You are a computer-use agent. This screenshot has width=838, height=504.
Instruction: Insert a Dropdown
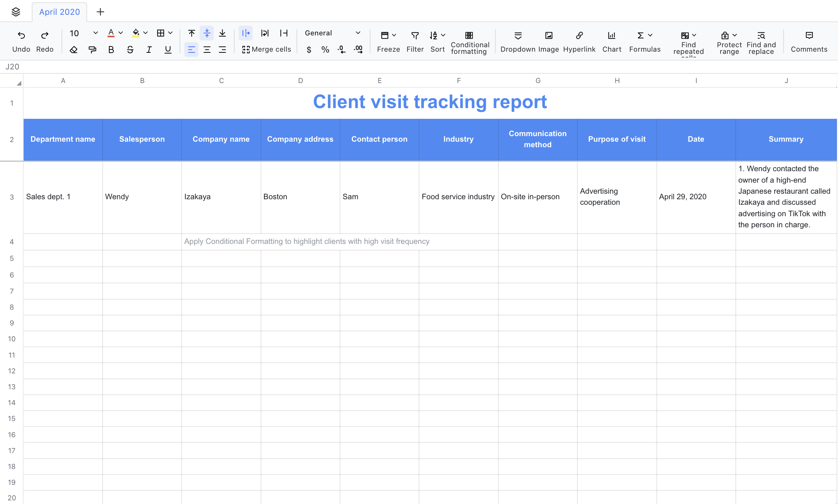pos(518,41)
